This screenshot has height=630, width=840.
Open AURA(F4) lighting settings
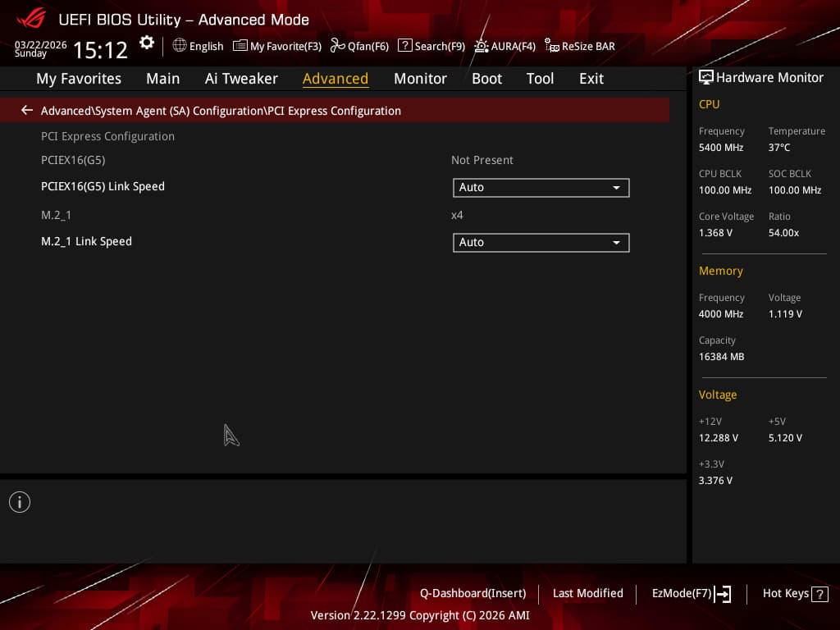click(x=504, y=46)
